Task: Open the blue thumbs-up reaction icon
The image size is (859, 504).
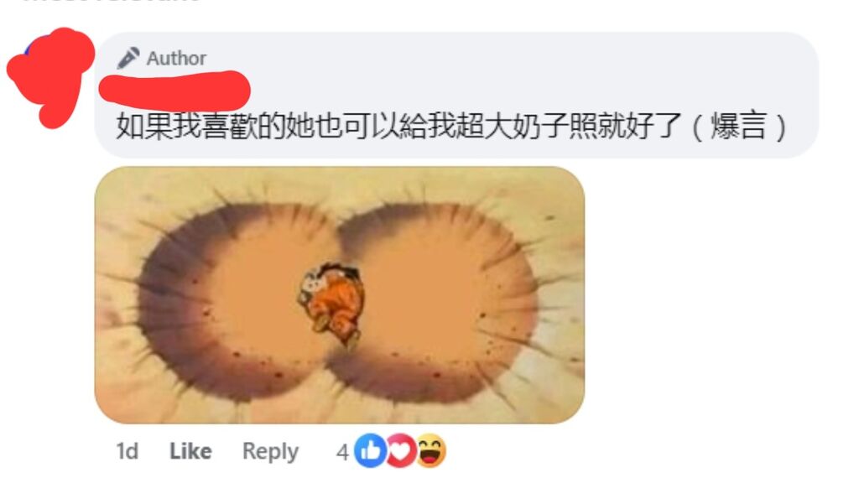Action: 370,451
